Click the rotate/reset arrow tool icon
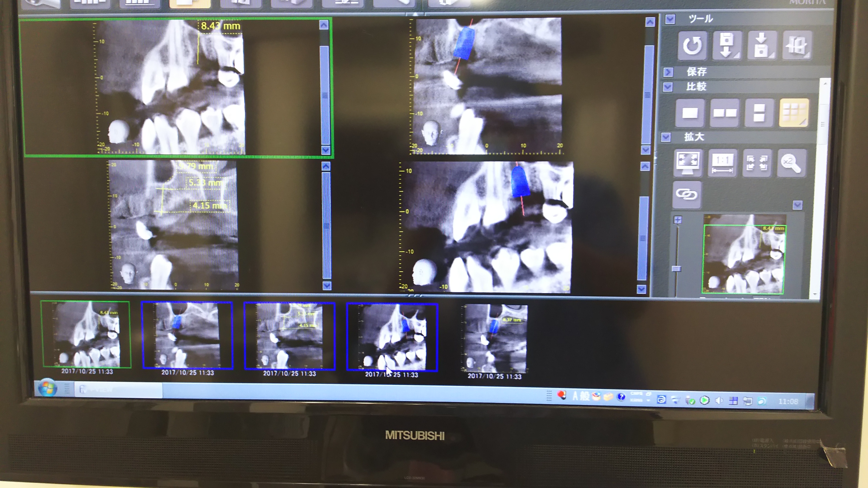 [692, 45]
